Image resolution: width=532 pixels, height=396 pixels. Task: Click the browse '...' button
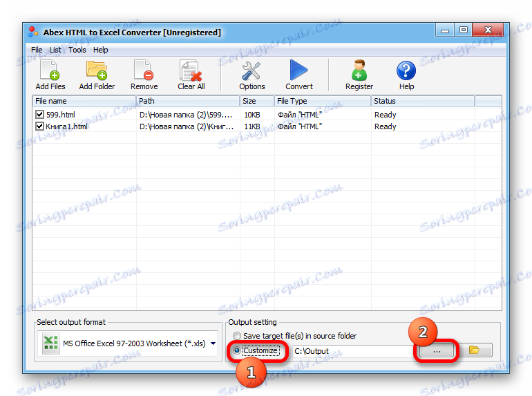[437, 350]
